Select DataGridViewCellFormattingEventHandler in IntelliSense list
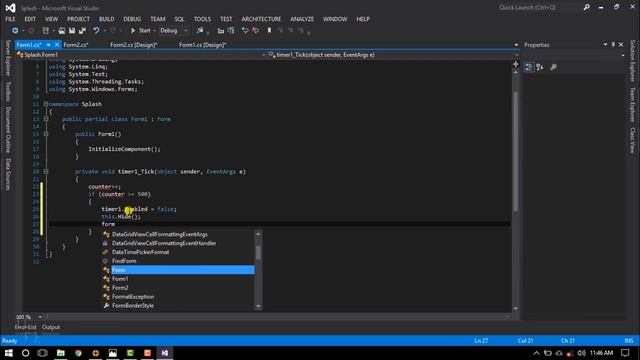This screenshot has height=360, width=640. click(x=178, y=243)
